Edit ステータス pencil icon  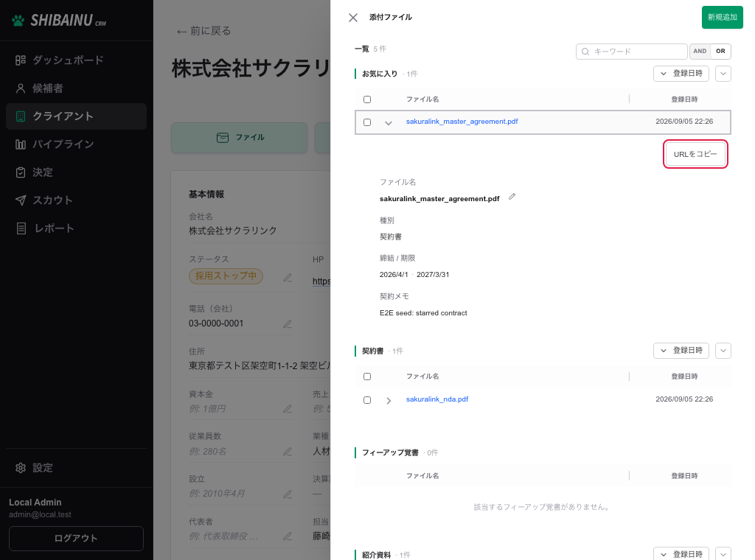(x=288, y=278)
